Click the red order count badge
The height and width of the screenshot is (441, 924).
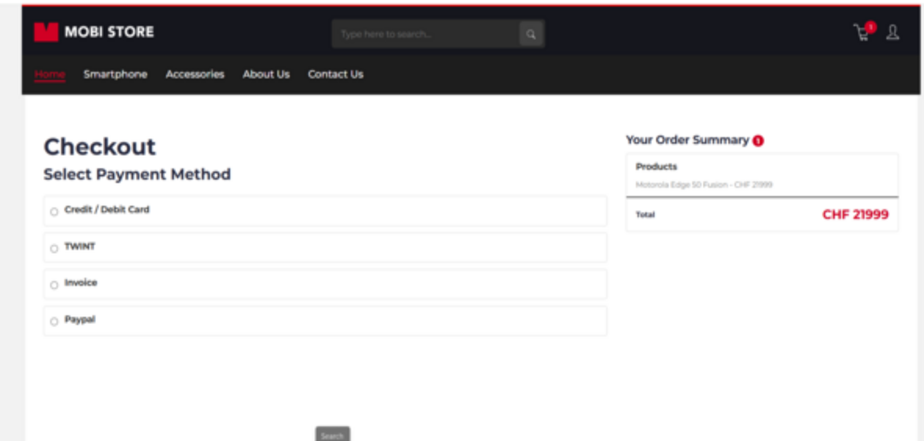coord(758,141)
